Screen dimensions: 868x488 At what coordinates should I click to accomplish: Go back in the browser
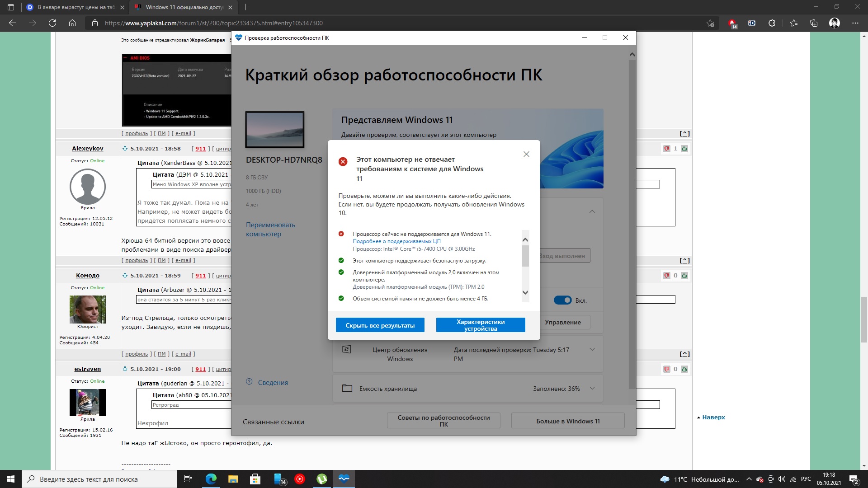(x=13, y=23)
